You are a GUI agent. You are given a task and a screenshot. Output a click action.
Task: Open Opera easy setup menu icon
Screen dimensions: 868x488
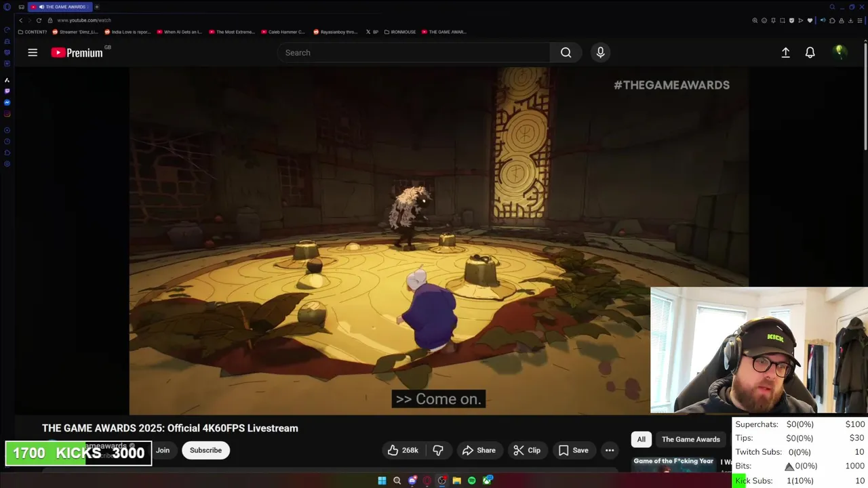pyautogui.click(x=860, y=20)
